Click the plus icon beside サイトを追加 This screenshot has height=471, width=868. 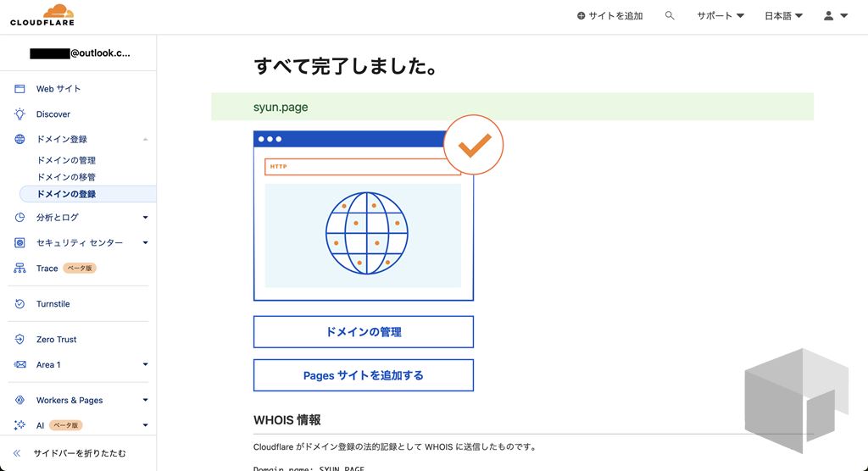tap(581, 16)
